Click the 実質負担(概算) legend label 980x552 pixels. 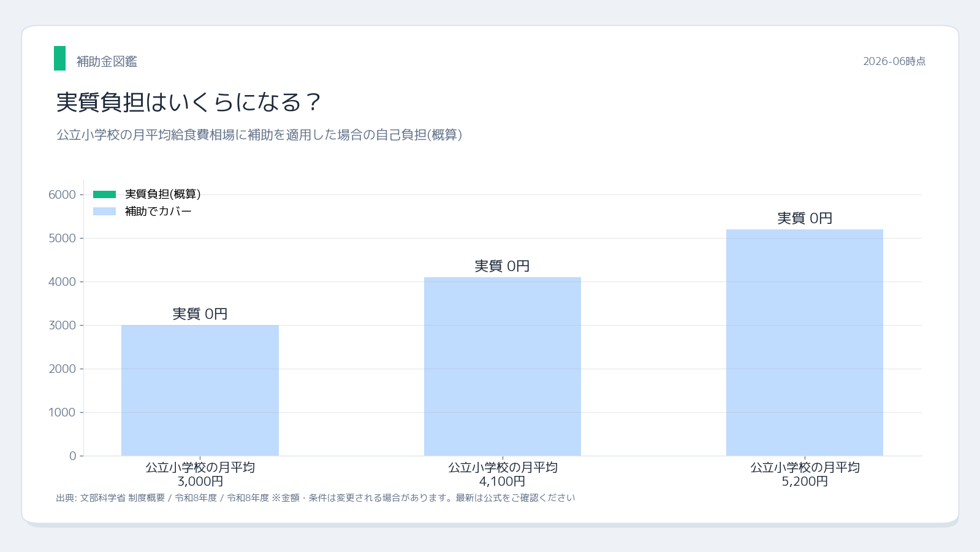[x=163, y=194]
